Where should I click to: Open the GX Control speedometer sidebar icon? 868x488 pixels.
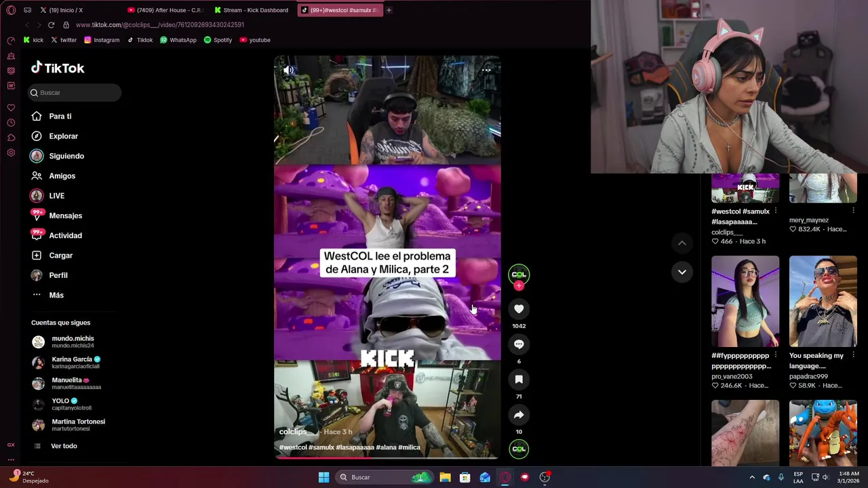point(11,41)
